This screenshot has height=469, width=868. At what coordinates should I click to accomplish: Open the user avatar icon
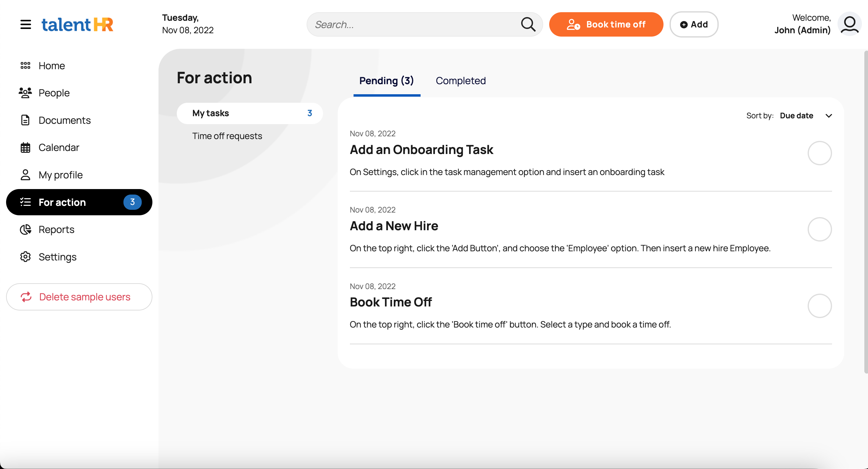point(849,24)
